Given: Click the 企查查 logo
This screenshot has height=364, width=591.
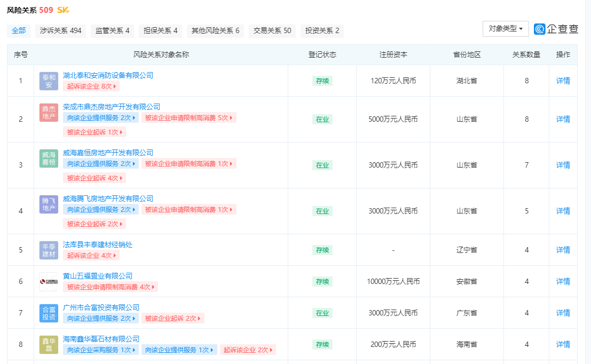Looking at the screenshot, I should pos(556,29).
